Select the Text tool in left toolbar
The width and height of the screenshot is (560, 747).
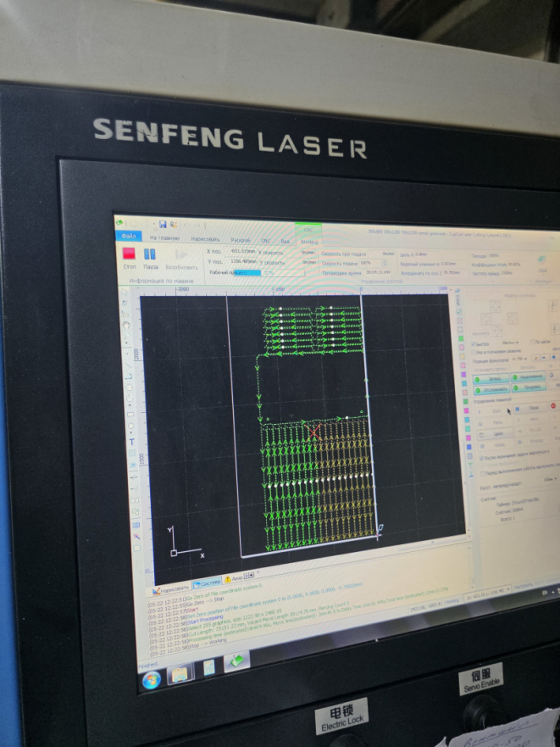pos(132,441)
